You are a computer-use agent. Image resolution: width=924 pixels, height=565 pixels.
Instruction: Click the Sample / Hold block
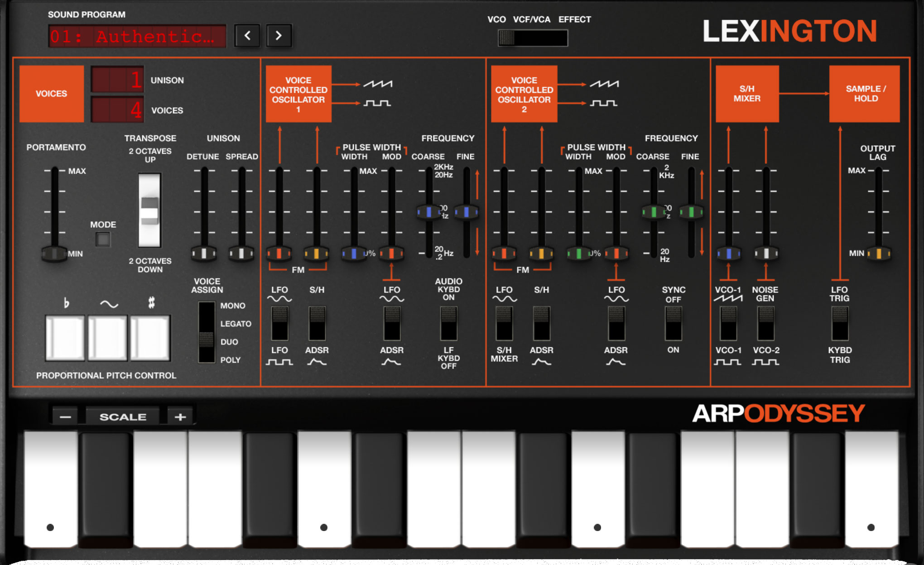865,94
